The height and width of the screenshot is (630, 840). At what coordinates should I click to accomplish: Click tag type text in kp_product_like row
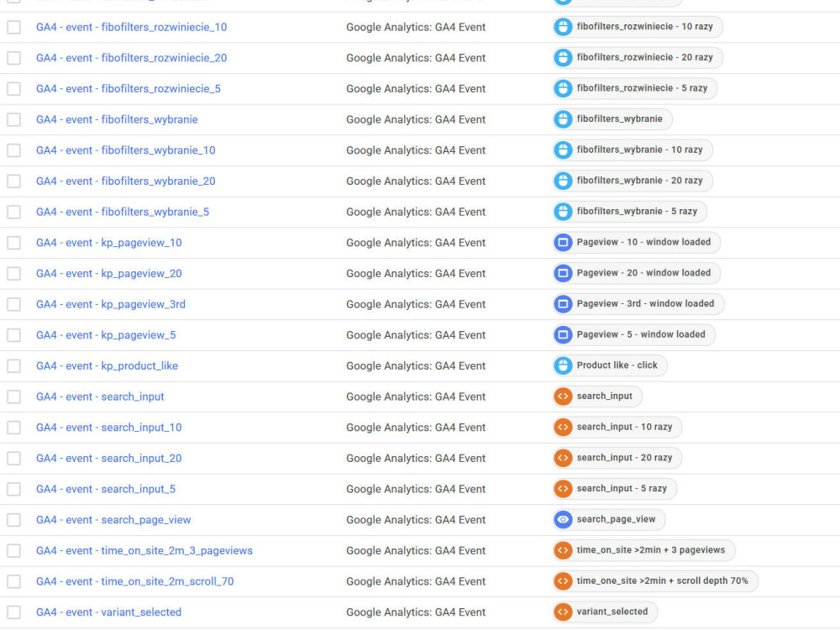416,366
